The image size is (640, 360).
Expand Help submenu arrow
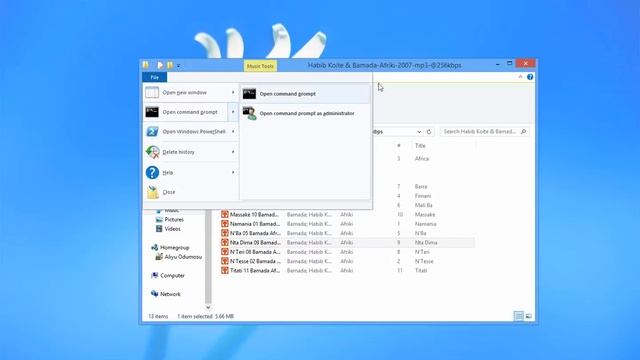pyautogui.click(x=233, y=172)
